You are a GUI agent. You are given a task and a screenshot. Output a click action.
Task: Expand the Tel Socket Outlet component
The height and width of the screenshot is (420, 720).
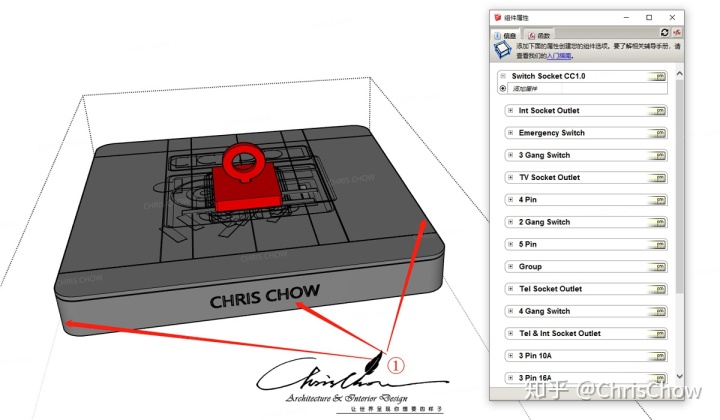[510, 289]
